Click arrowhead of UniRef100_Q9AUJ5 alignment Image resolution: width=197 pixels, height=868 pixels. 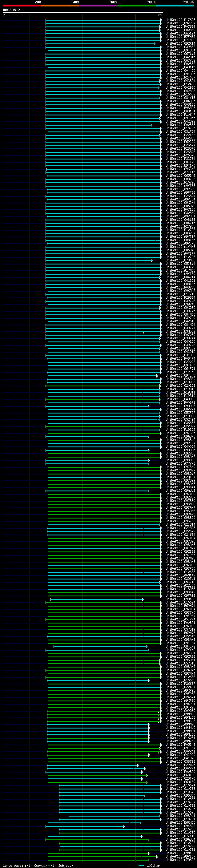click(148, 450)
